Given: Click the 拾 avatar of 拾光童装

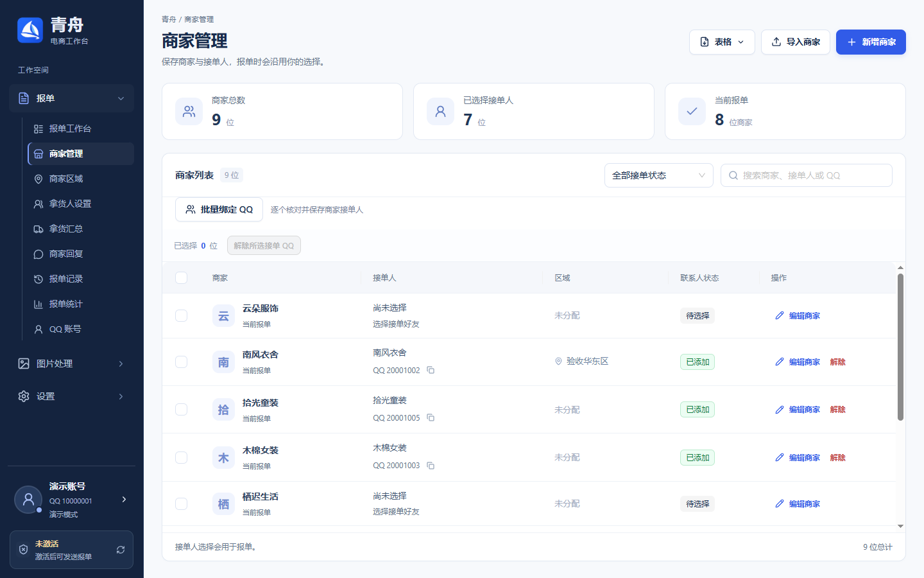Looking at the screenshot, I should (x=223, y=410).
